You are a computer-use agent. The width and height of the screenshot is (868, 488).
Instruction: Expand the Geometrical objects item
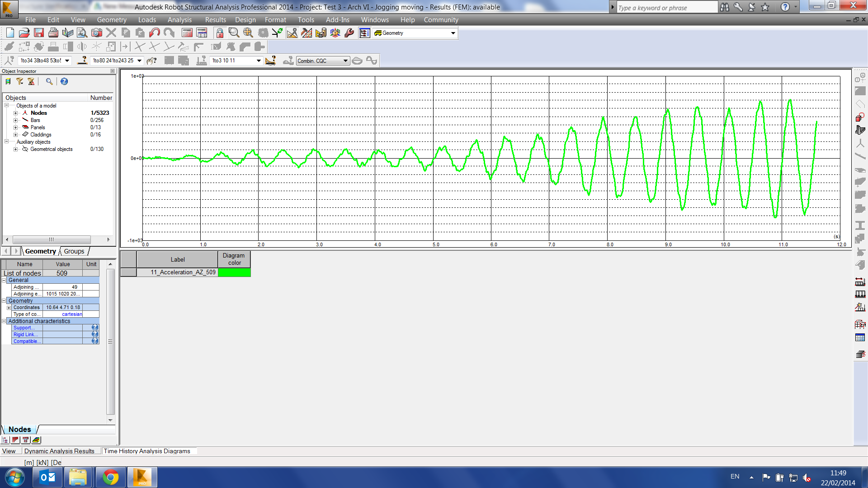[x=15, y=149]
